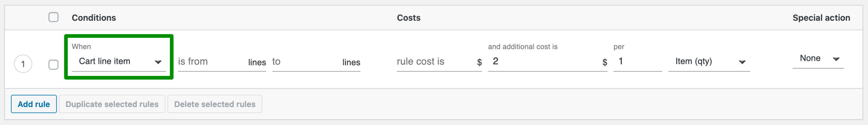Open the When condition dropdown showing Cart line item
This screenshot has height=125, width=868.
click(x=119, y=61)
